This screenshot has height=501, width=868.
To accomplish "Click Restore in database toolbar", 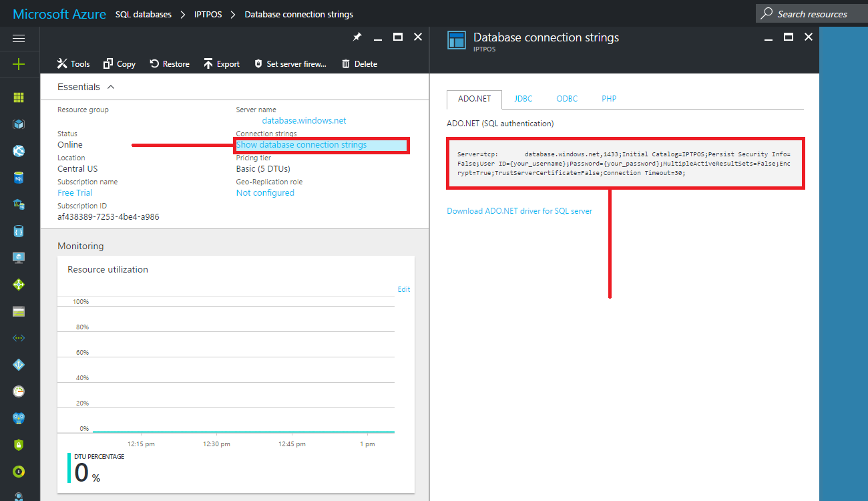I will (x=169, y=63).
